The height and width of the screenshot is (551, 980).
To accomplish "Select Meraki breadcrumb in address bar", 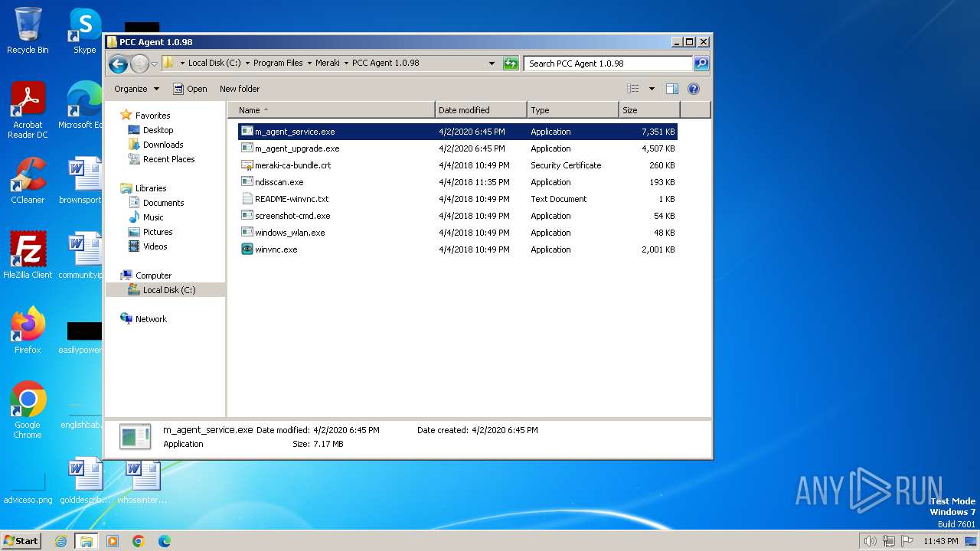I will 328,64.
